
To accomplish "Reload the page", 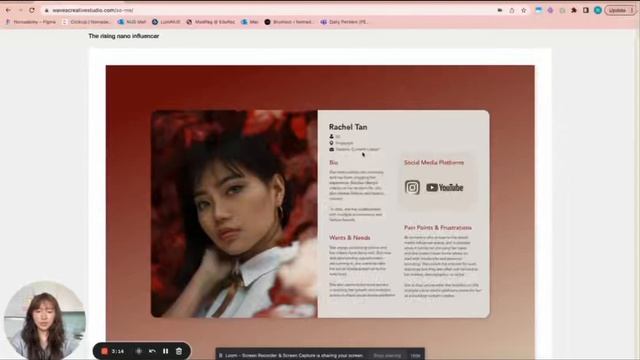I will click(x=32, y=10).
